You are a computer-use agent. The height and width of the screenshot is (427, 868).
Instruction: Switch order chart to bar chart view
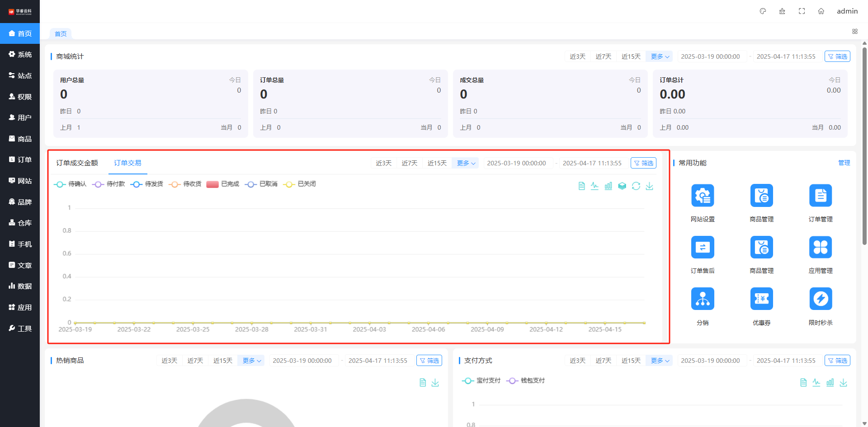tap(609, 186)
